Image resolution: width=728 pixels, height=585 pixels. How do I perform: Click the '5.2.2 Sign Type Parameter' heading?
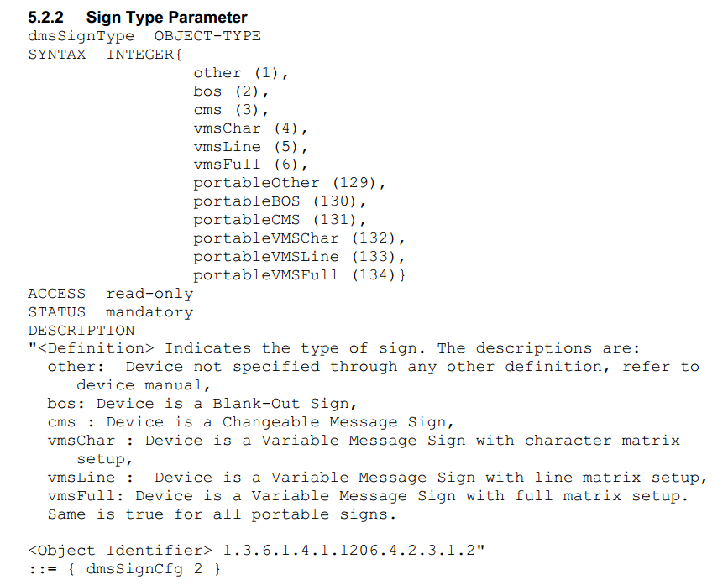[x=138, y=18]
